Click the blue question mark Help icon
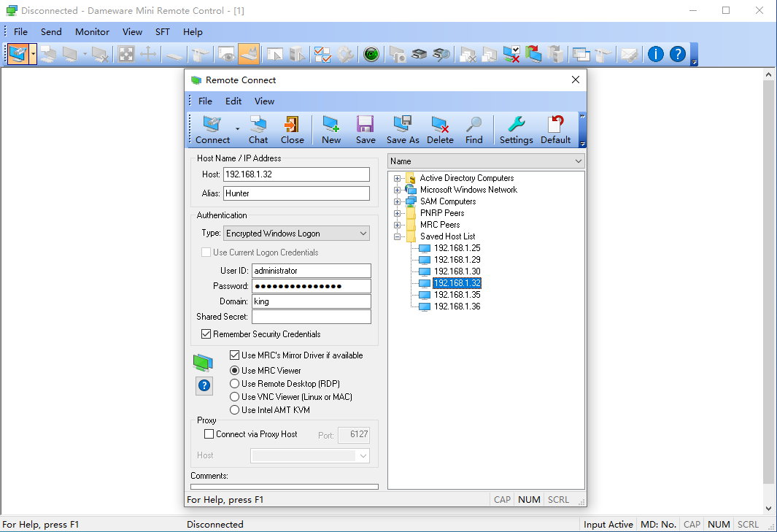 677,53
